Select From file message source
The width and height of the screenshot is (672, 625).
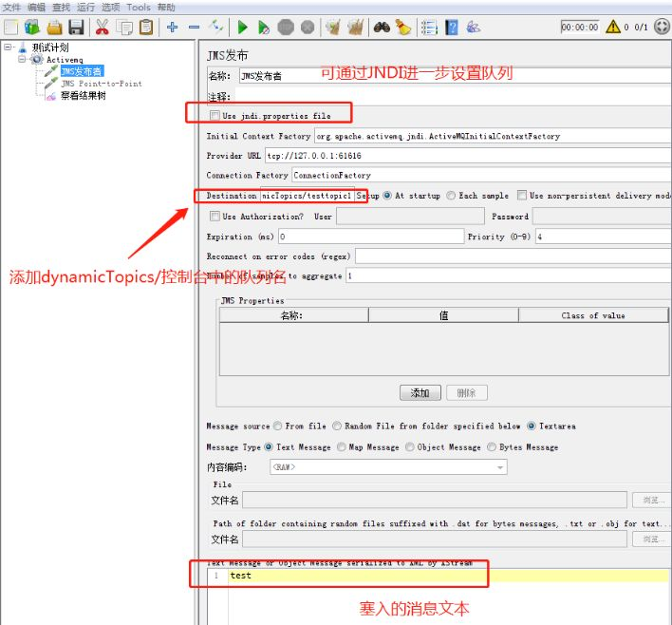(x=278, y=426)
